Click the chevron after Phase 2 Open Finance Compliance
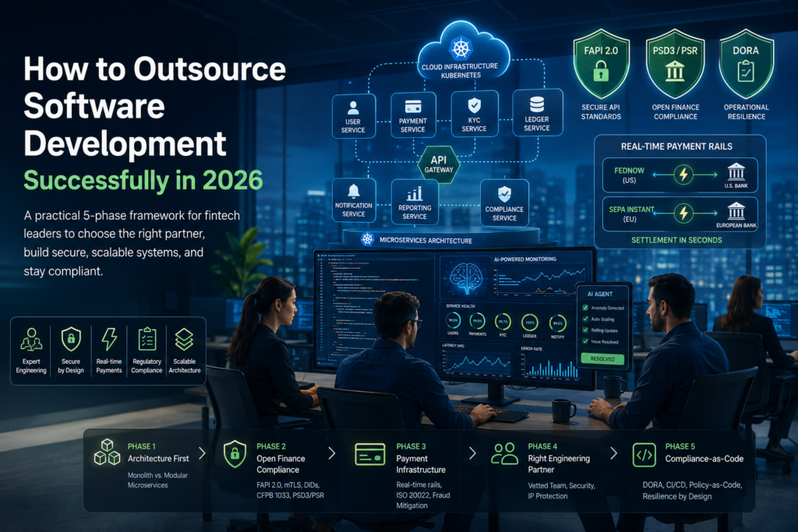 coord(332,453)
